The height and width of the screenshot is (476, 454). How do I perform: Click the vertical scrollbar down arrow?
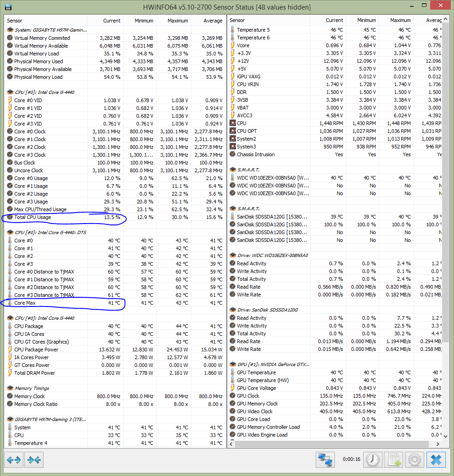445,436
